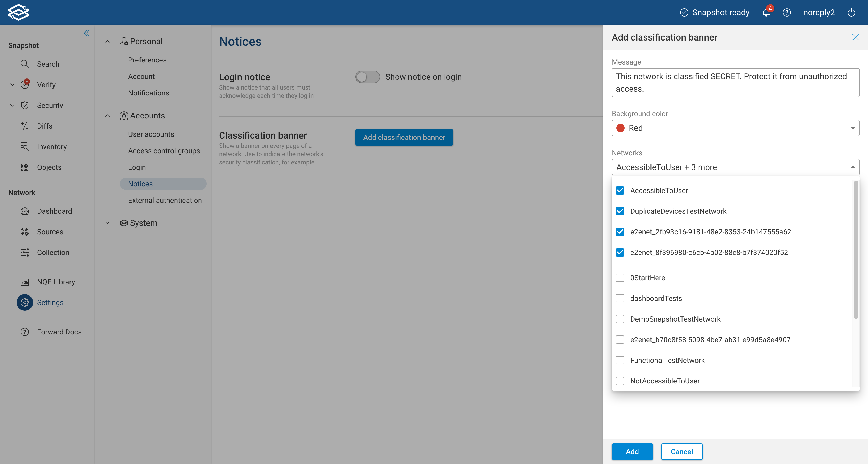
Task: Open the Background color dropdown
Action: tap(735, 128)
